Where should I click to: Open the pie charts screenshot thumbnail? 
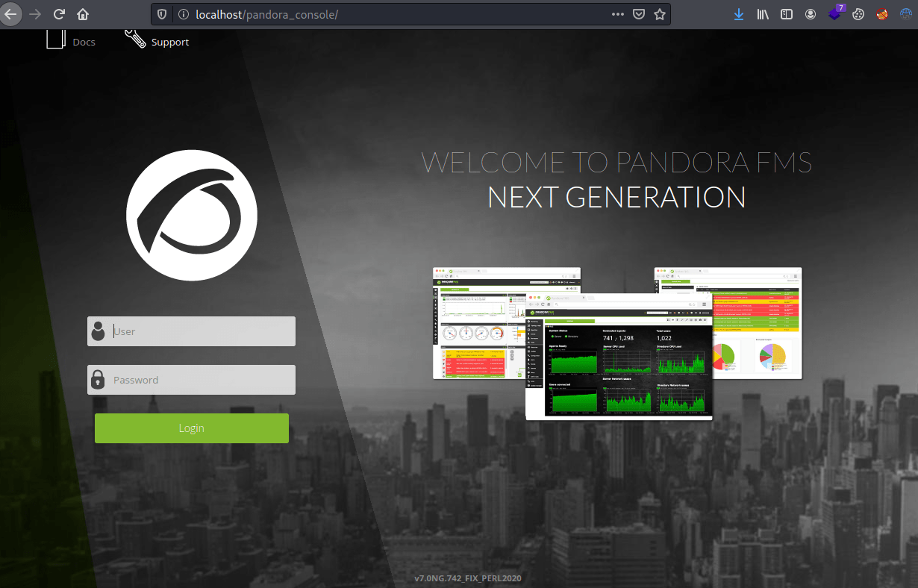point(758,323)
